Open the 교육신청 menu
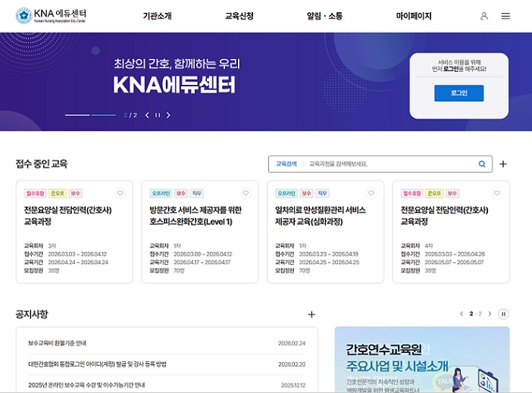532x393 pixels. (239, 16)
